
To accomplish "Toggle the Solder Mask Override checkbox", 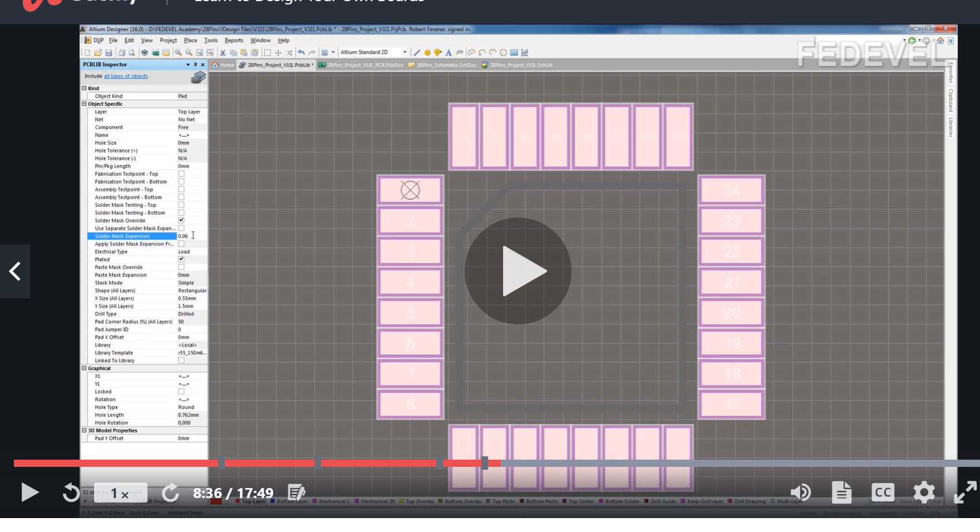I will 181,220.
